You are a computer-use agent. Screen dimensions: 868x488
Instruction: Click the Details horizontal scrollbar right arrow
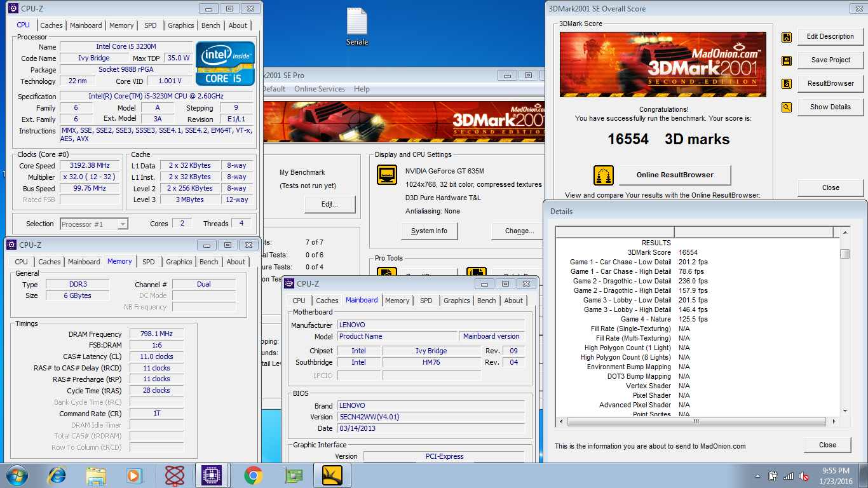tap(833, 421)
